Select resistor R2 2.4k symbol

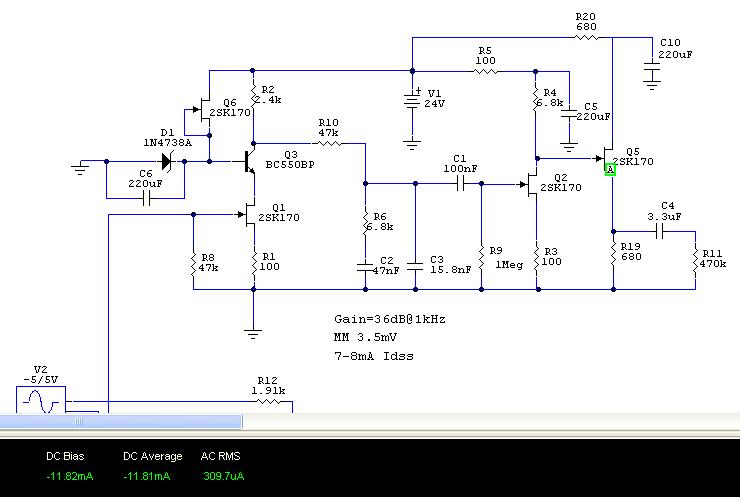(x=253, y=96)
